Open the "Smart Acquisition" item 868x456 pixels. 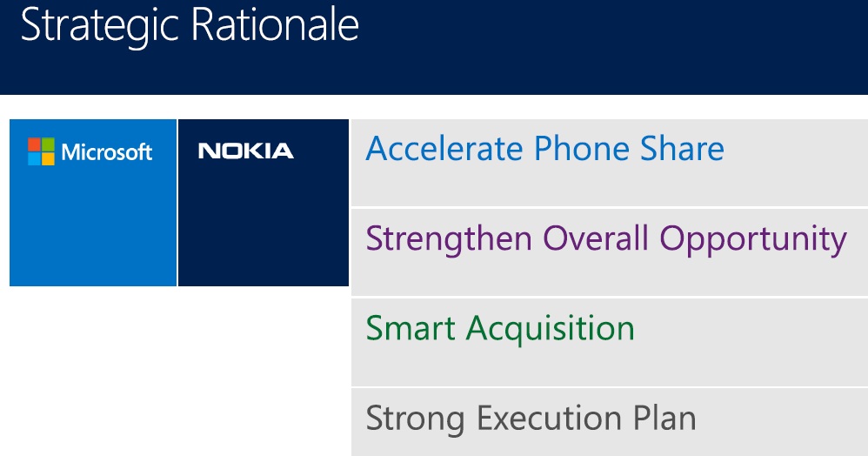[x=500, y=328]
